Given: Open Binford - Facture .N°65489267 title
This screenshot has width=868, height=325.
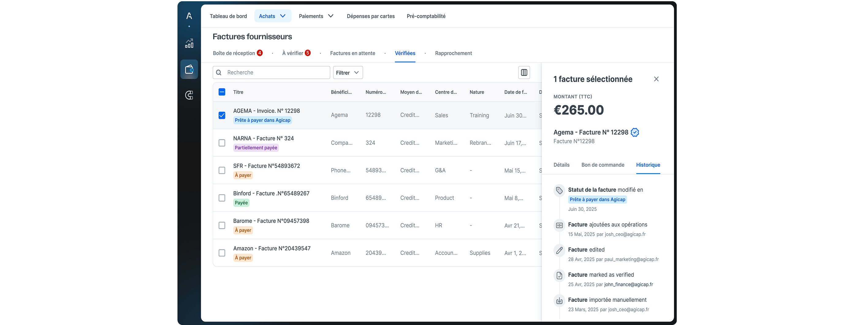Looking at the screenshot, I should pyautogui.click(x=271, y=193).
